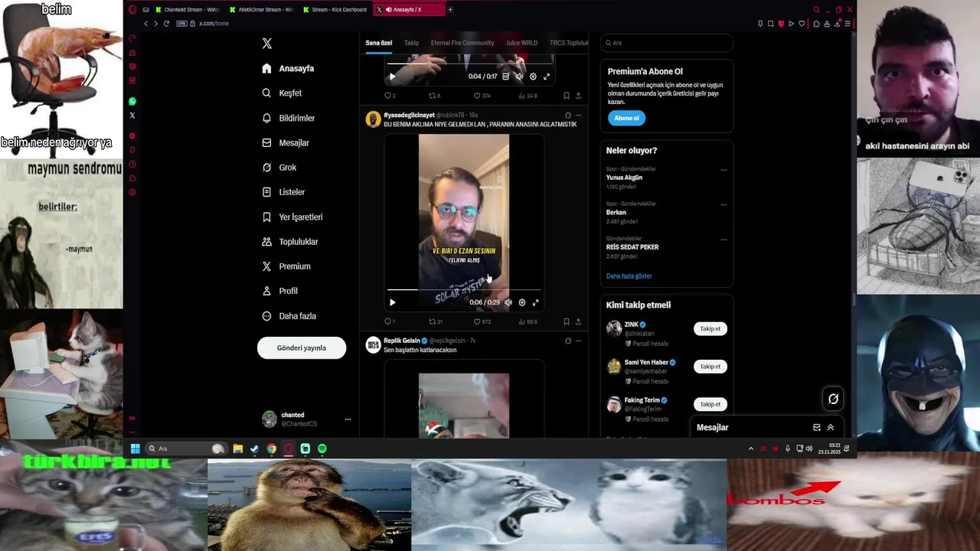Viewport: 980px width, 551px height.
Task: Open Replik Gelsin profile avatar
Action: point(373,345)
